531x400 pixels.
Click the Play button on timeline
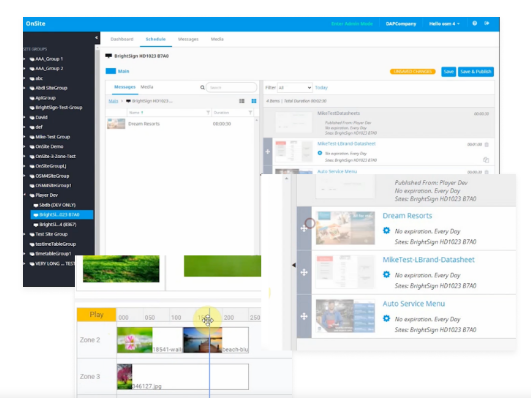97,315
